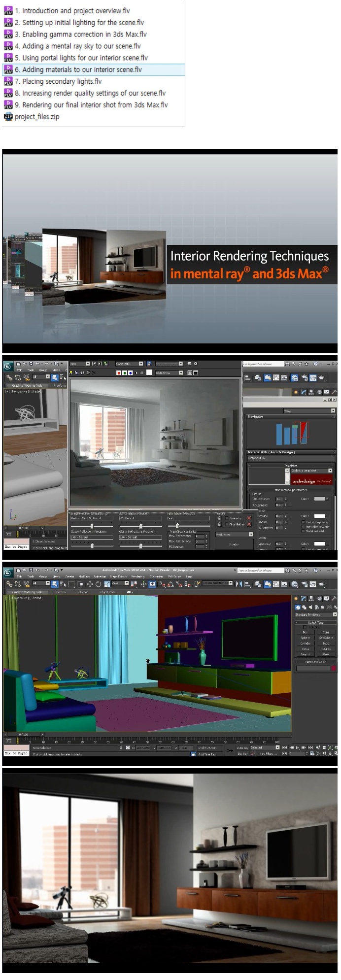Image resolution: width=341 pixels, height=980 pixels.
Task: Open selection filter 'All' dropdown in 02_begin.max window
Action: (41, 583)
